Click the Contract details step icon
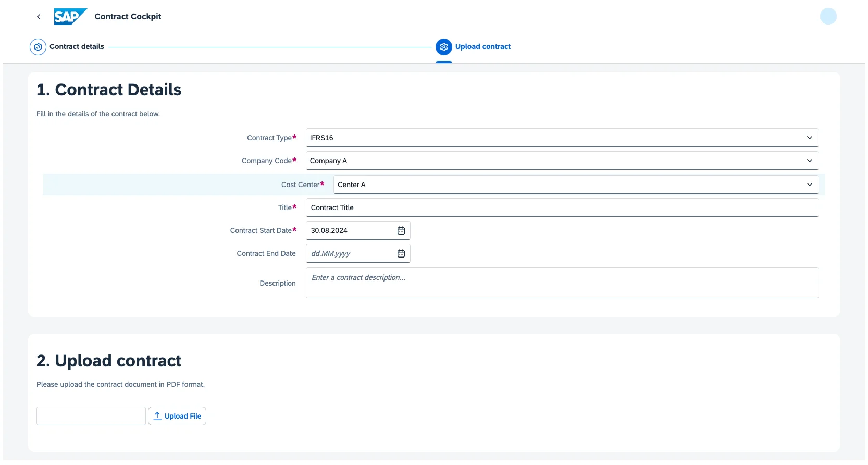The height and width of the screenshot is (465, 868). [x=38, y=47]
